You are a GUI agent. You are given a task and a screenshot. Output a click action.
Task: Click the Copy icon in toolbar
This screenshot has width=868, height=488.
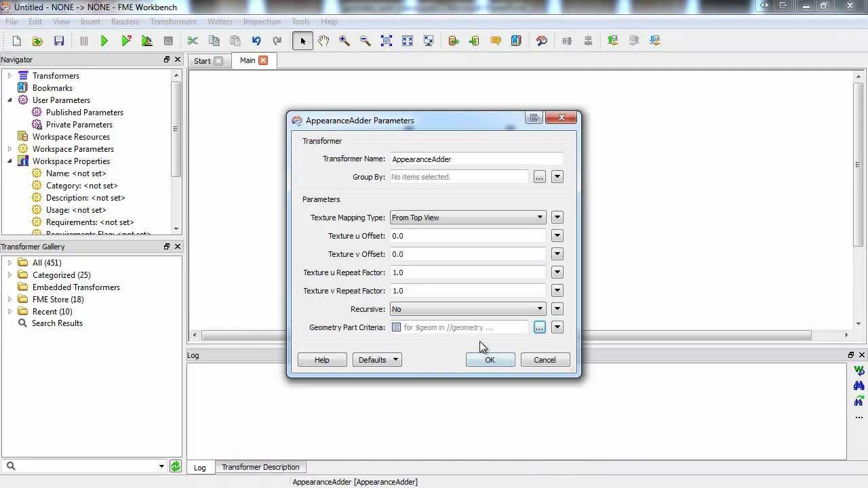coord(214,41)
